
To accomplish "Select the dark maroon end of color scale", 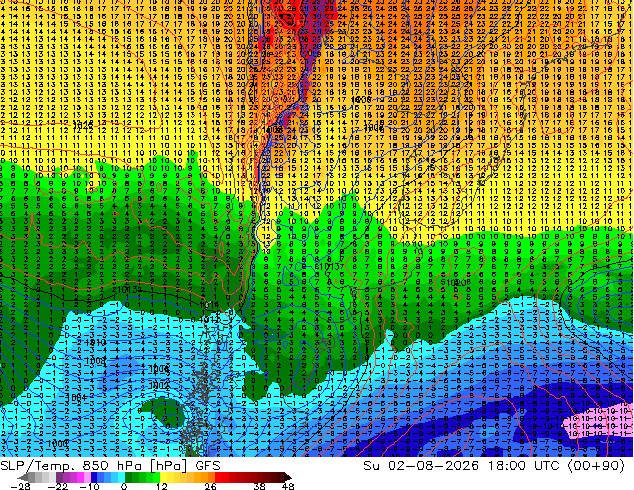I will click(x=285, y=477).
